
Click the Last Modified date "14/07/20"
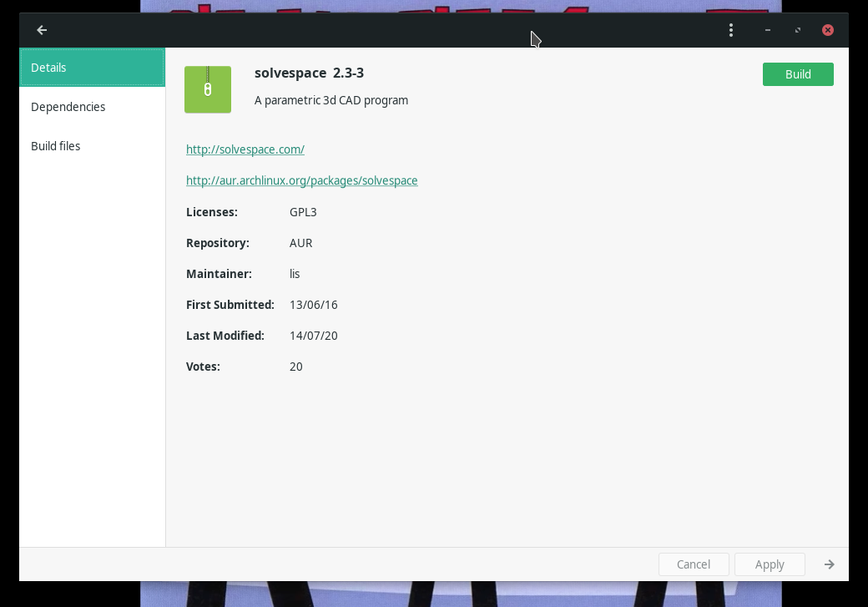click(313, 336)
